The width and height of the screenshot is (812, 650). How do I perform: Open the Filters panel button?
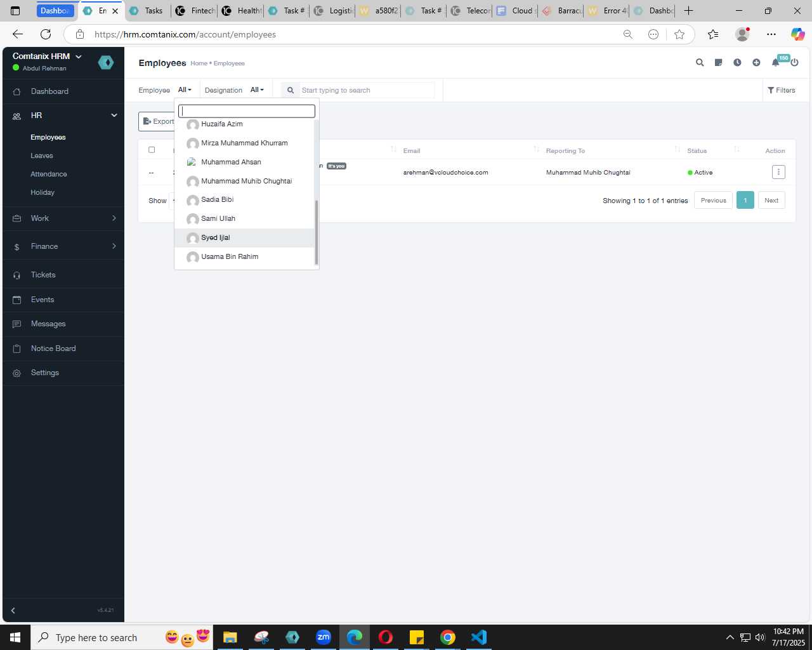click(x=781, y=90)
